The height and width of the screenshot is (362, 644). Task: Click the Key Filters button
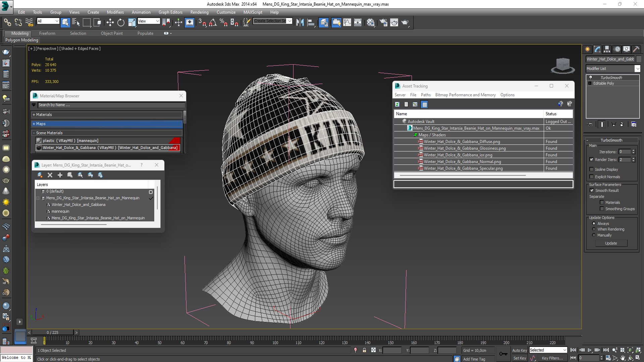click(552, 358)
